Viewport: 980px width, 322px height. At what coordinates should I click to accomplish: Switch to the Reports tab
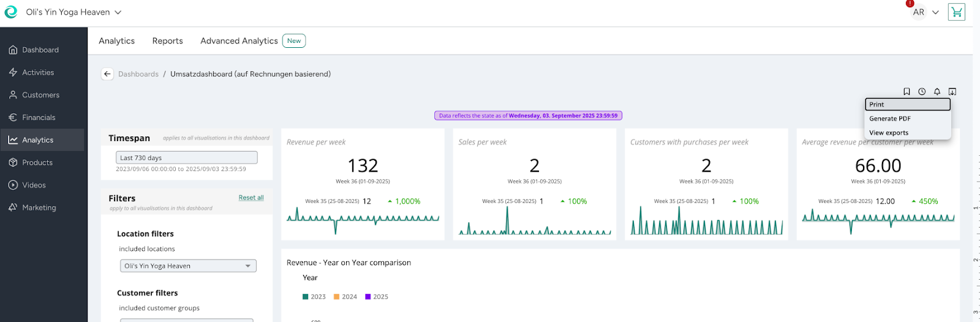(167, 41)
